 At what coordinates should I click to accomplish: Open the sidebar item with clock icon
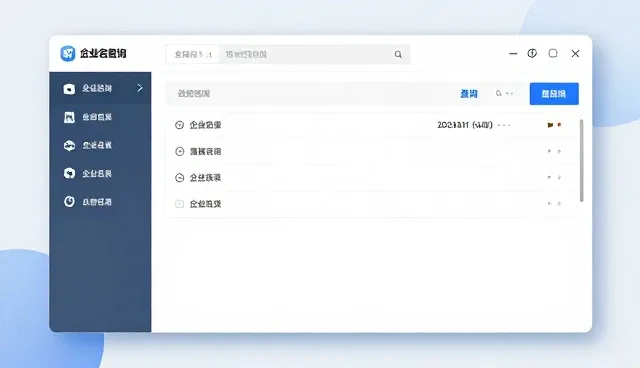[100, 202]
